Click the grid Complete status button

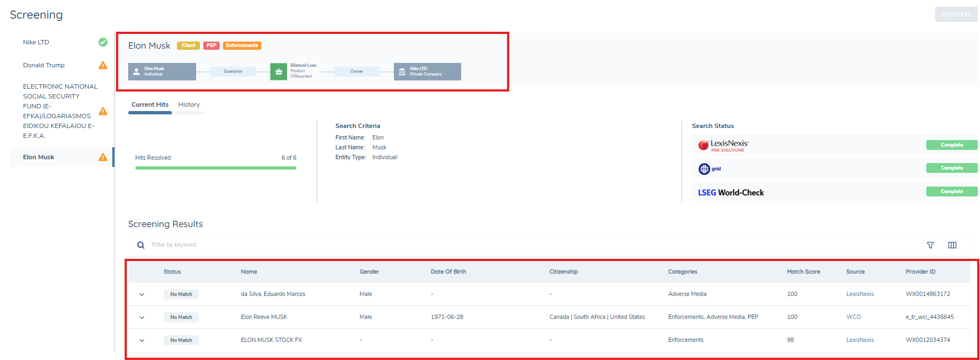[x=952, y=168]
